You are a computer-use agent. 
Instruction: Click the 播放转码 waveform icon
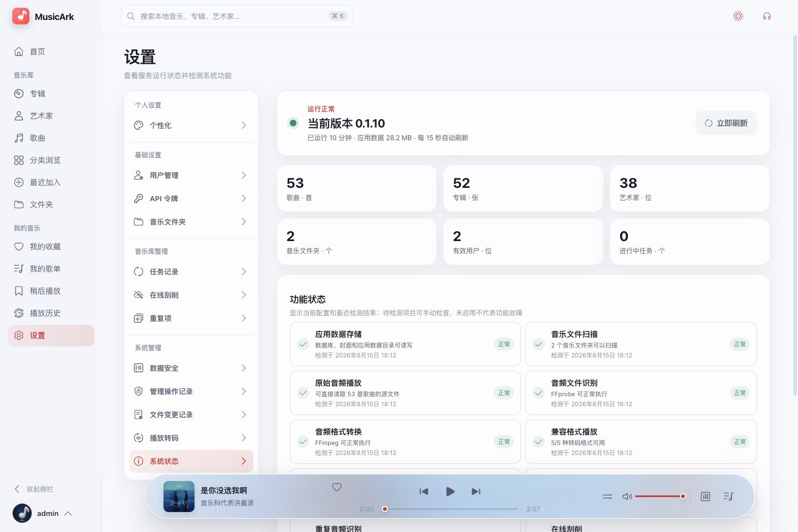click(139, 438)
